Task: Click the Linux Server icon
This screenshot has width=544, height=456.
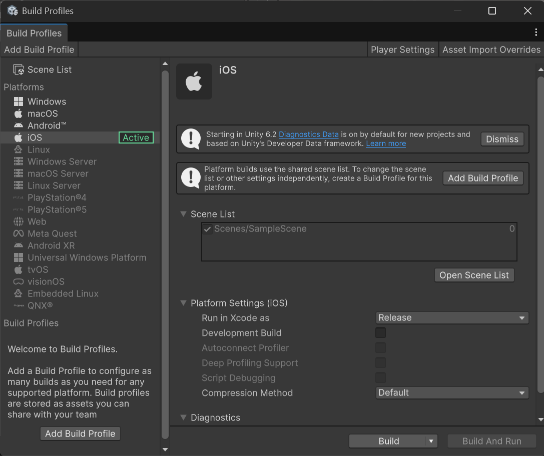Action: pyautogui.click(x=18, y=186)
